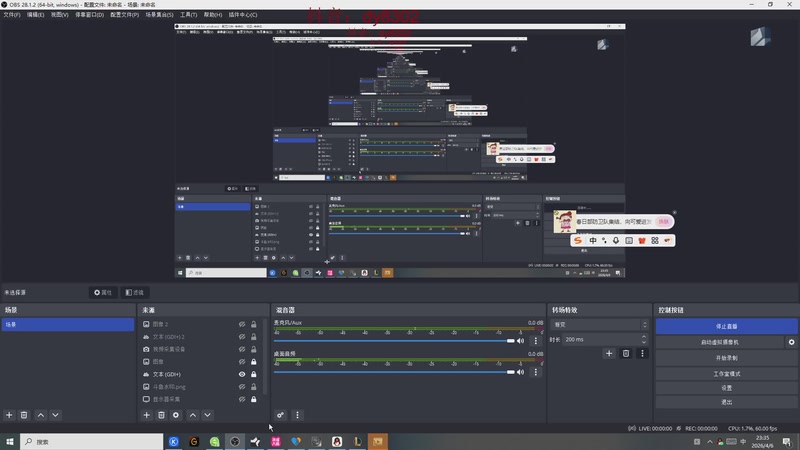Open transition properties three-dot menu
This screenshot has height=450, width=800.
642,353
